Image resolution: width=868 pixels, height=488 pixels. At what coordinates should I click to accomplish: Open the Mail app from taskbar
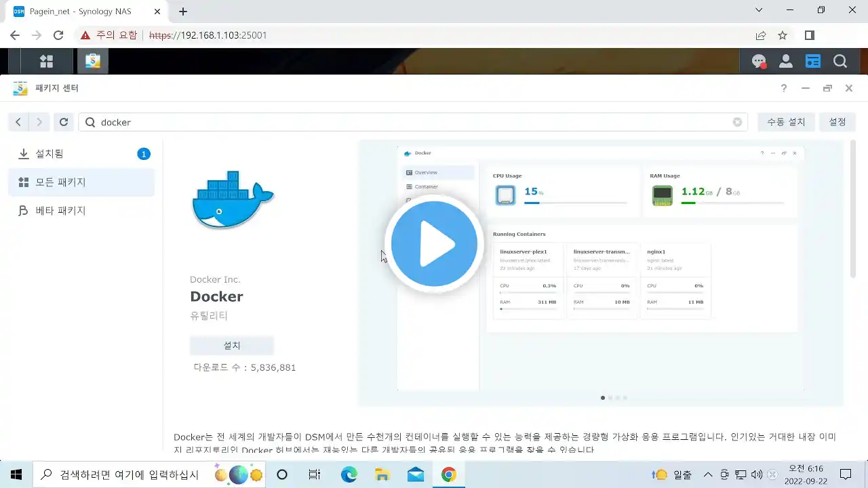click(x=415, y=474)
